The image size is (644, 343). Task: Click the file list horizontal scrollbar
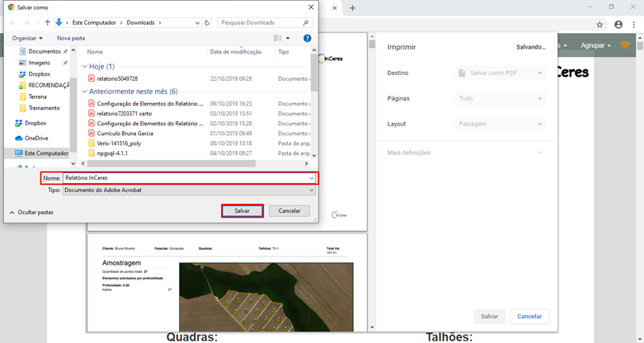pyautogui.click(x=171, y=163)
